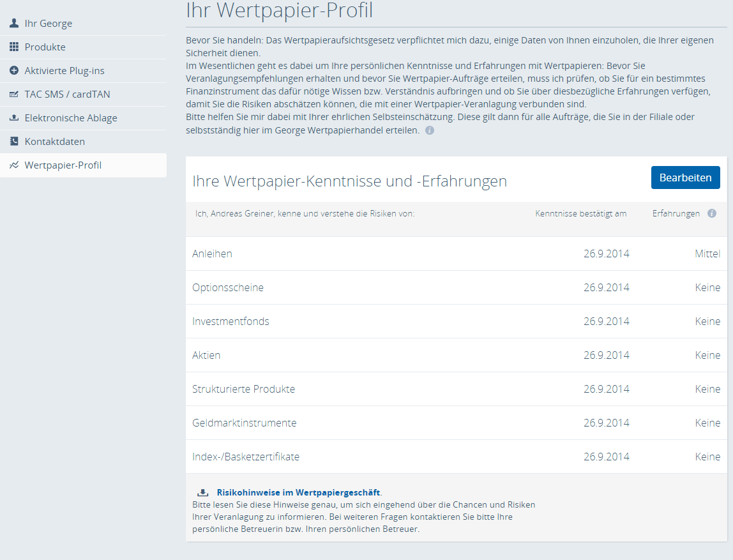Click the 26.9.2014 date in Anleihen row
This screenshot has height=560, width=733.
point(607,254)
